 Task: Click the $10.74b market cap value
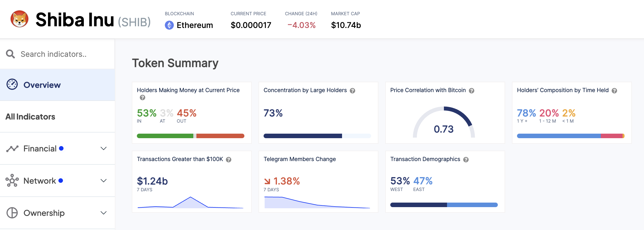click(346, 25)
